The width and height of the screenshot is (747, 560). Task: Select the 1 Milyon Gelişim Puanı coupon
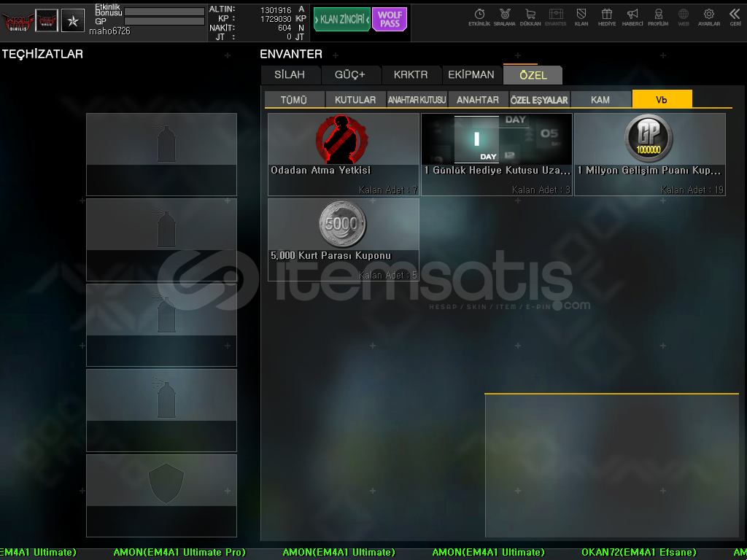point(649,154)
